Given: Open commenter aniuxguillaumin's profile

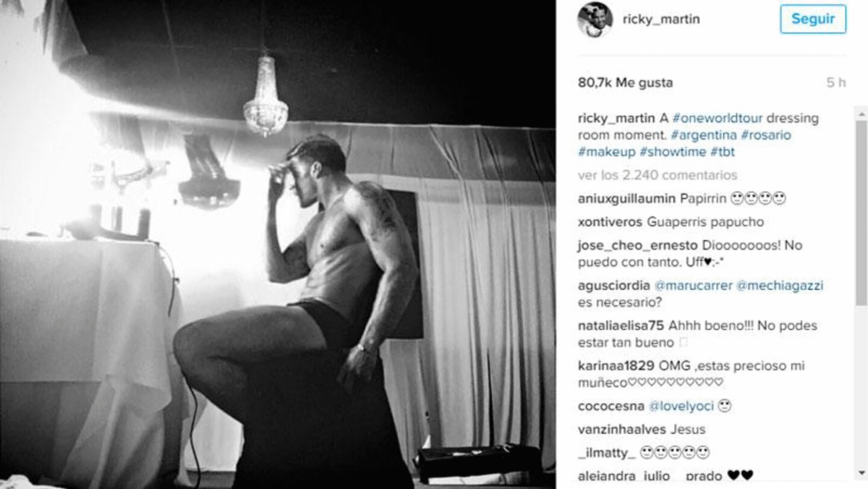Looking at the screenshot, I should (x=626, y=198).
